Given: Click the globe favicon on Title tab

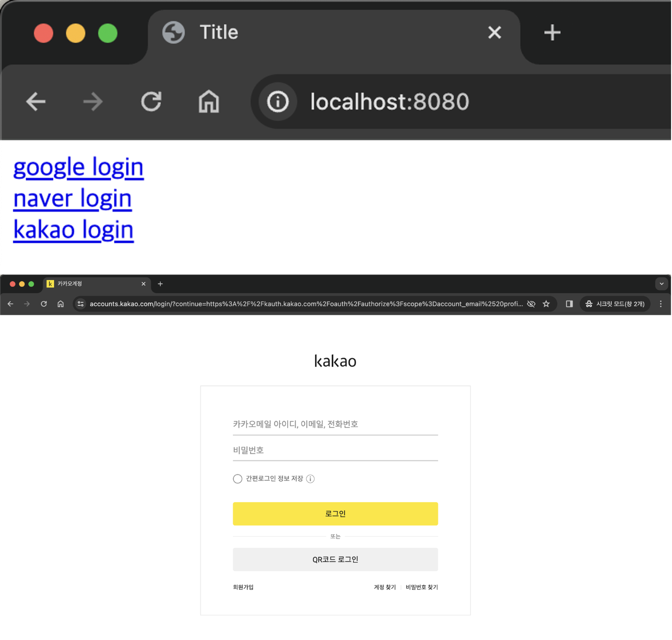Looking at the screenshot, I should pyautogui.click(x=173, y=32).
